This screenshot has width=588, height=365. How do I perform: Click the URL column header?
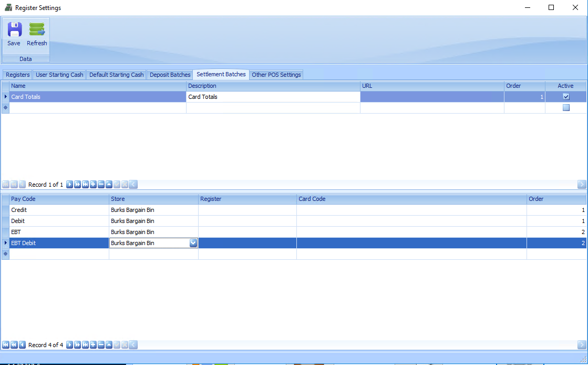pos(431,86)
